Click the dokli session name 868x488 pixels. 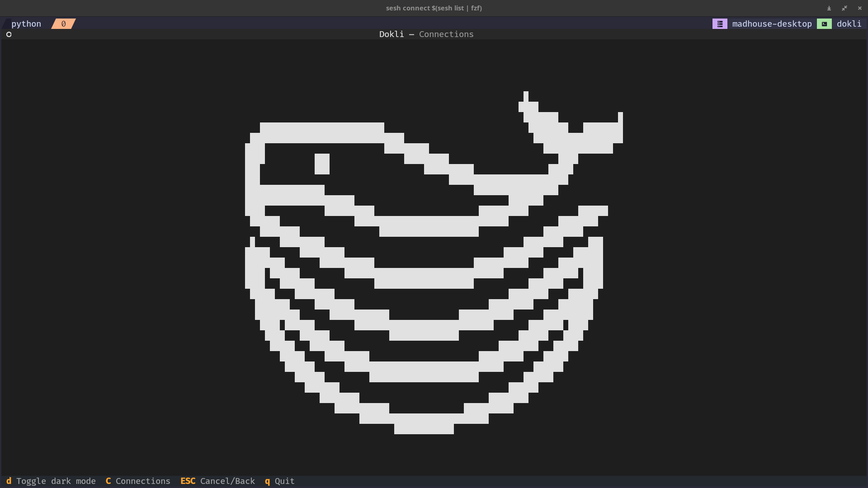[849, 24]
